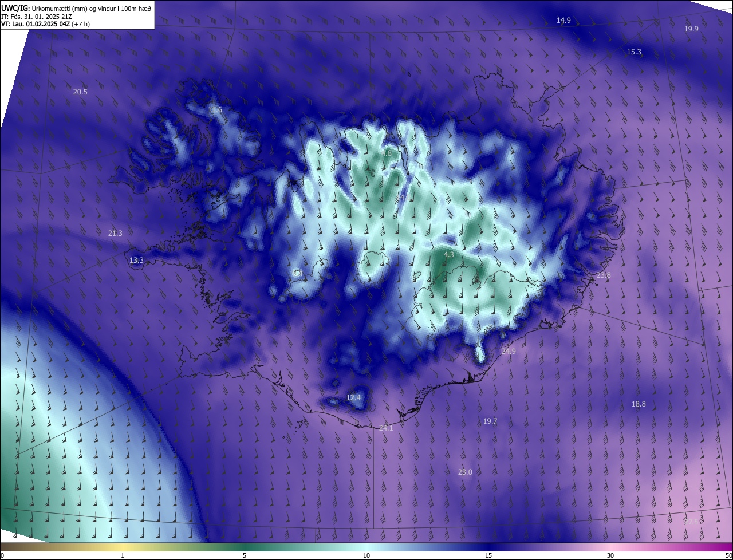Click the 4.3 value in the green area
Image resolution: width=733 pixels, height=560 pixels.
(x=449, y=255)
